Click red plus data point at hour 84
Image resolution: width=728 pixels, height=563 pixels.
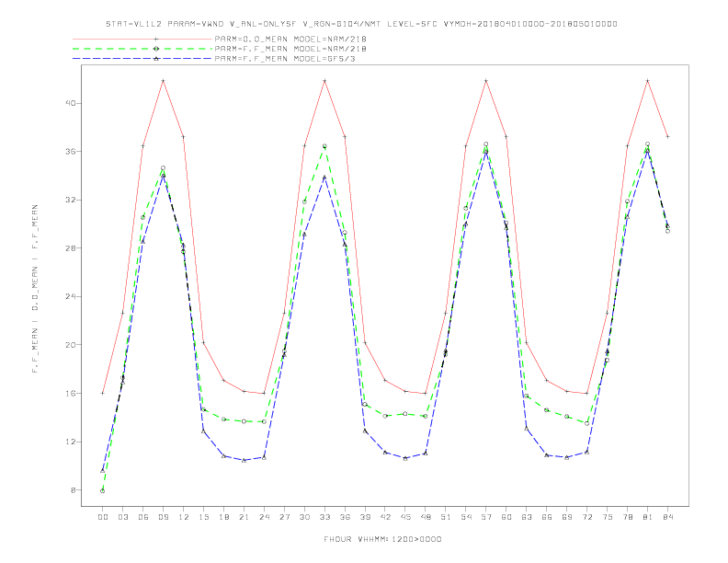point(667,136)
